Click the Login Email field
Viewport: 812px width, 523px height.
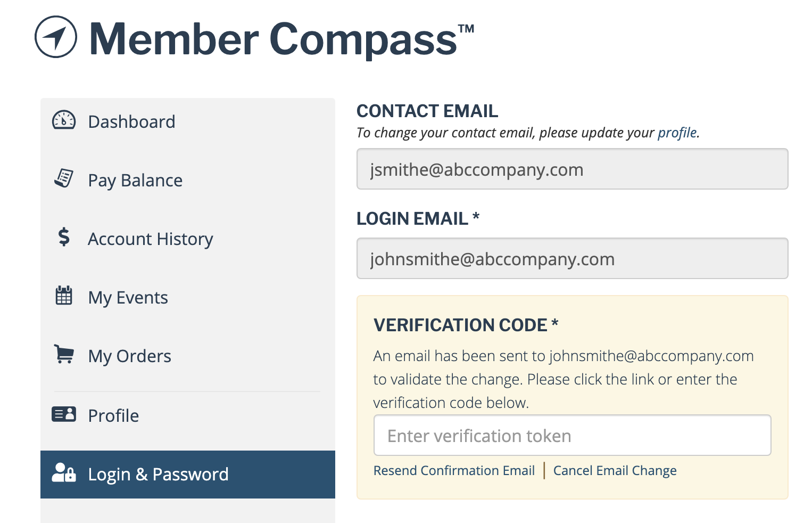tap(573, 258)
